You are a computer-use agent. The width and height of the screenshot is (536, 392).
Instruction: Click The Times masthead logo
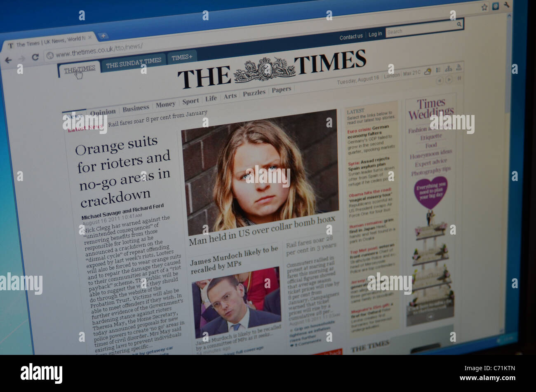272,68
